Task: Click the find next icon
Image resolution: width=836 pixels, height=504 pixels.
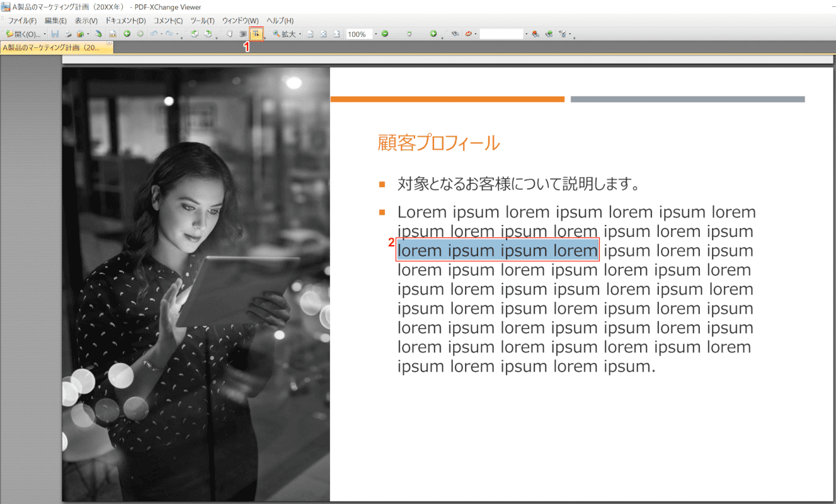Action: tap(549, 34)
